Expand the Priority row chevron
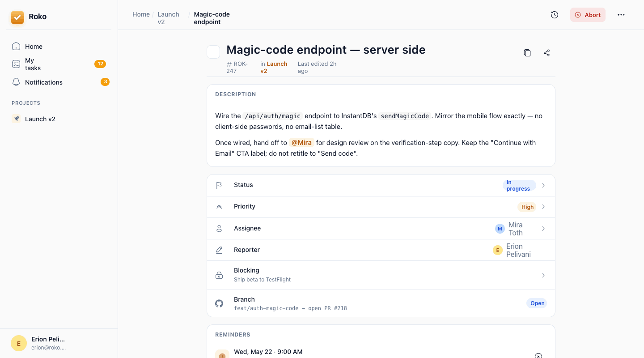This screenshot has height=358, width=644. pyautogui.click(x=543, y=207)
